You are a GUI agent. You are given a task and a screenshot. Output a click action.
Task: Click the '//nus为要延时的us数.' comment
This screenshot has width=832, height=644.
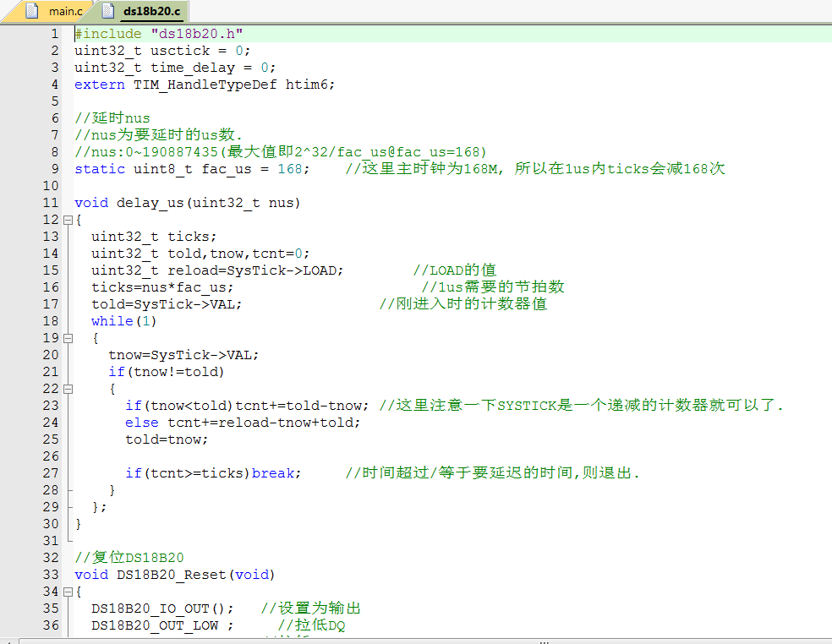click(159, 135)
